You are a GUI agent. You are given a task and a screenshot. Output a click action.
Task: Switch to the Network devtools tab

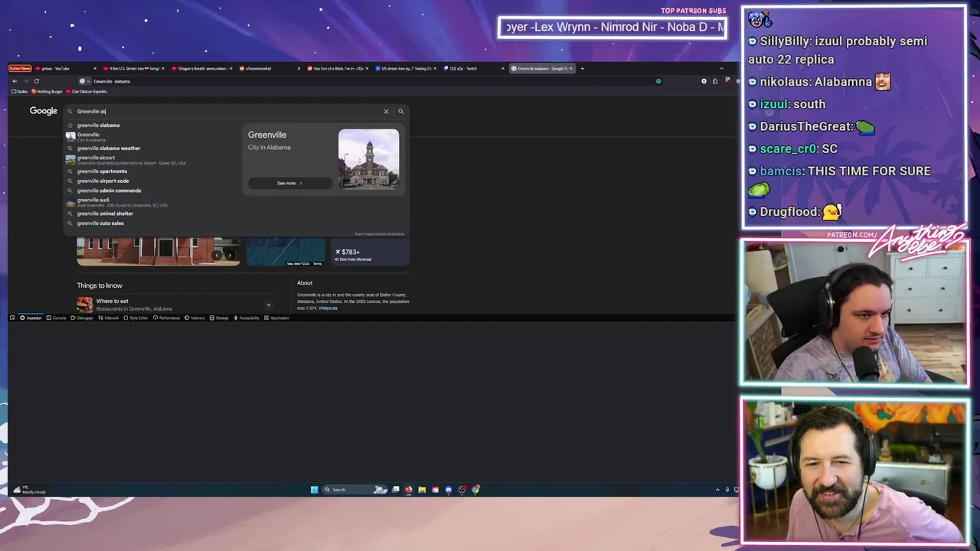109,318
